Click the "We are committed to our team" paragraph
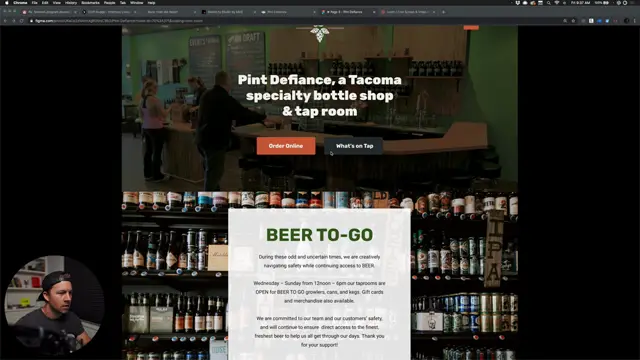Image resolution: width=640 pixels, height=360 pixels. (320, 331)
